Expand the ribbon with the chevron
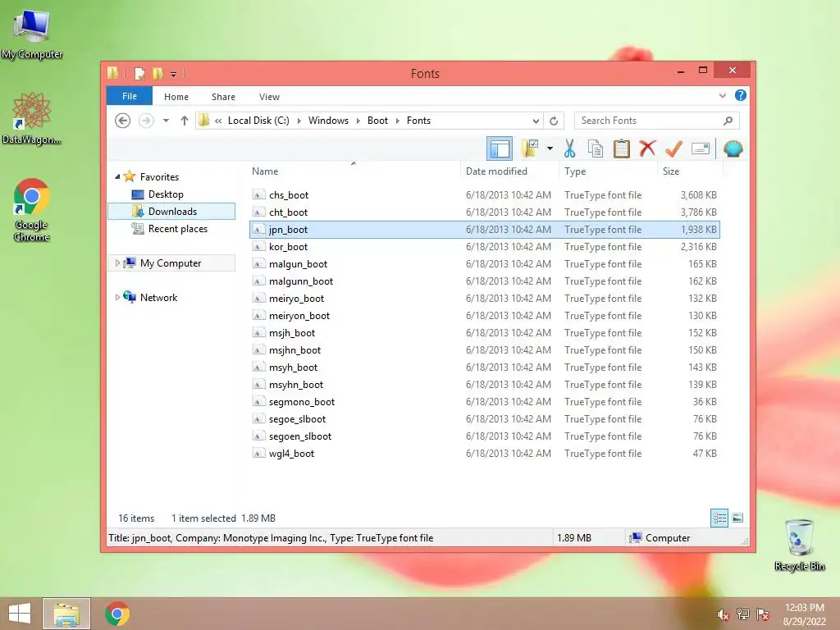Screen dimensions: 840x630 (722, 95)
